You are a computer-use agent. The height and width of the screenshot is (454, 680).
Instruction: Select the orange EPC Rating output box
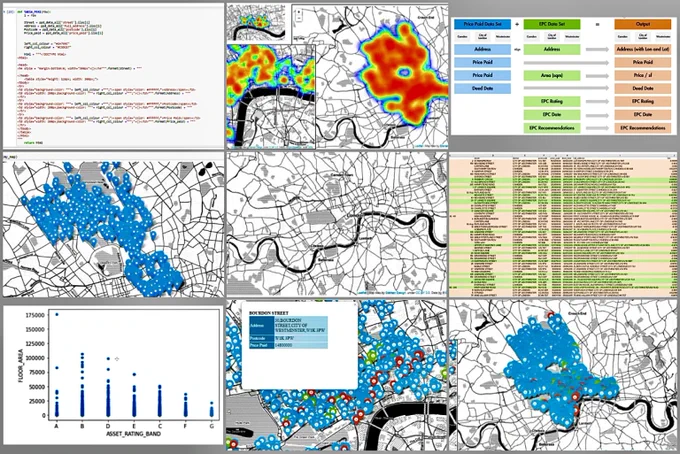643,101
